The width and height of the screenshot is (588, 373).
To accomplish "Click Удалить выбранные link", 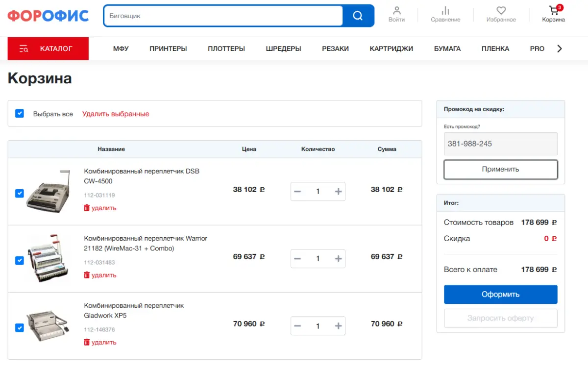I will [116, 114].
